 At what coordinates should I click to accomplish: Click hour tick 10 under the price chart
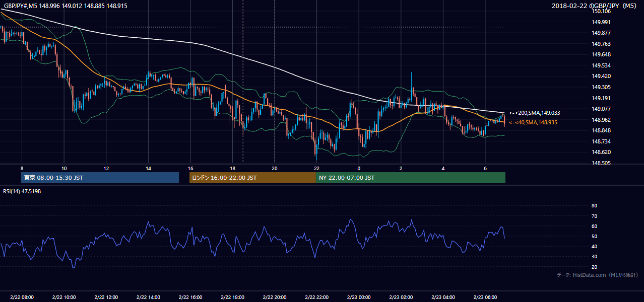pos(64,168)
